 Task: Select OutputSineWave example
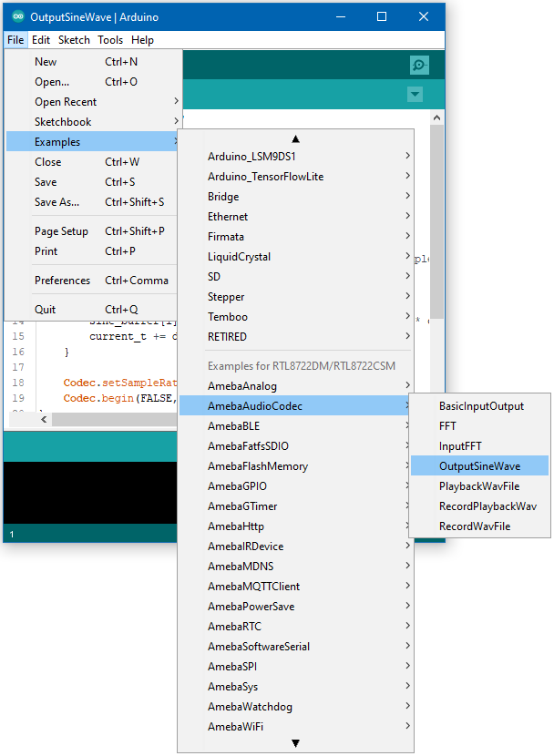(x=479, y=466)
